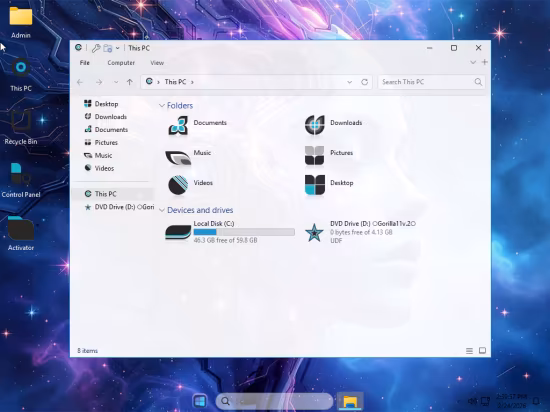Click '0 bytes free of 4.13 GB' text
The width and height of the screenshot is (550, 412).
point(361,232)
